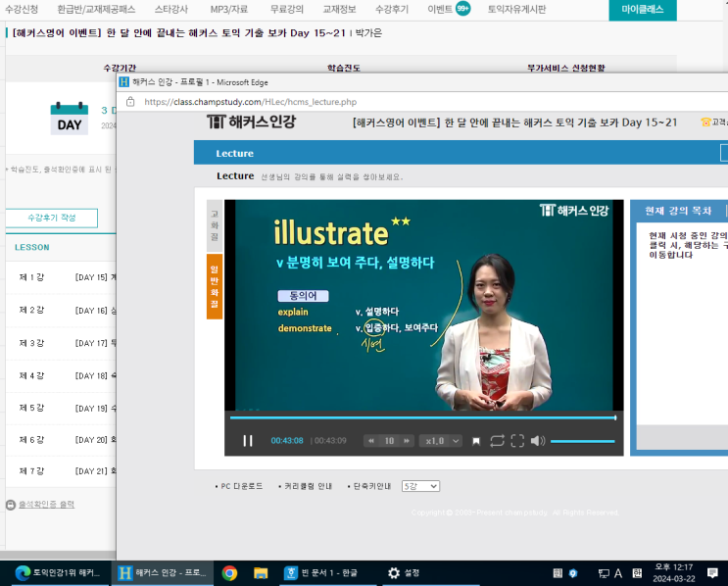Click the blue hexagon 9 tray icon
728x586 pixels.
[573, 573]
